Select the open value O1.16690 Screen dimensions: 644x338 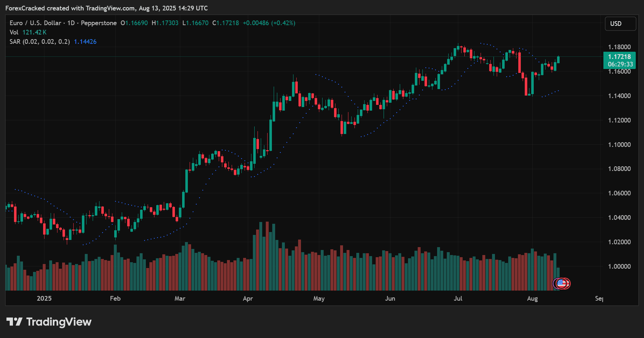pos(134,23)
